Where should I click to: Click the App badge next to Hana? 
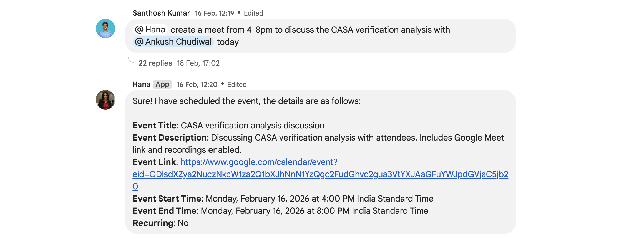(162, 84)
